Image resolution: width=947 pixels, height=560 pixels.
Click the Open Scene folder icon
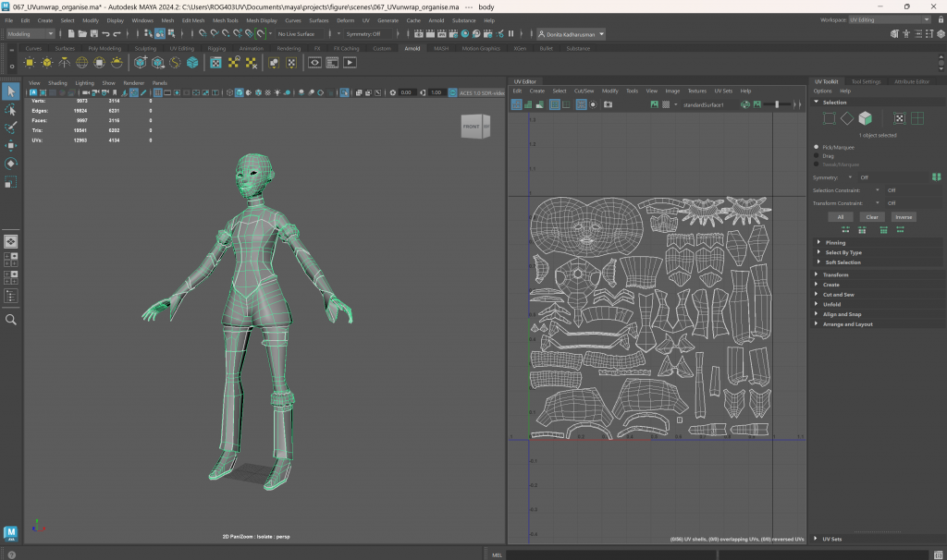[82, 34]
